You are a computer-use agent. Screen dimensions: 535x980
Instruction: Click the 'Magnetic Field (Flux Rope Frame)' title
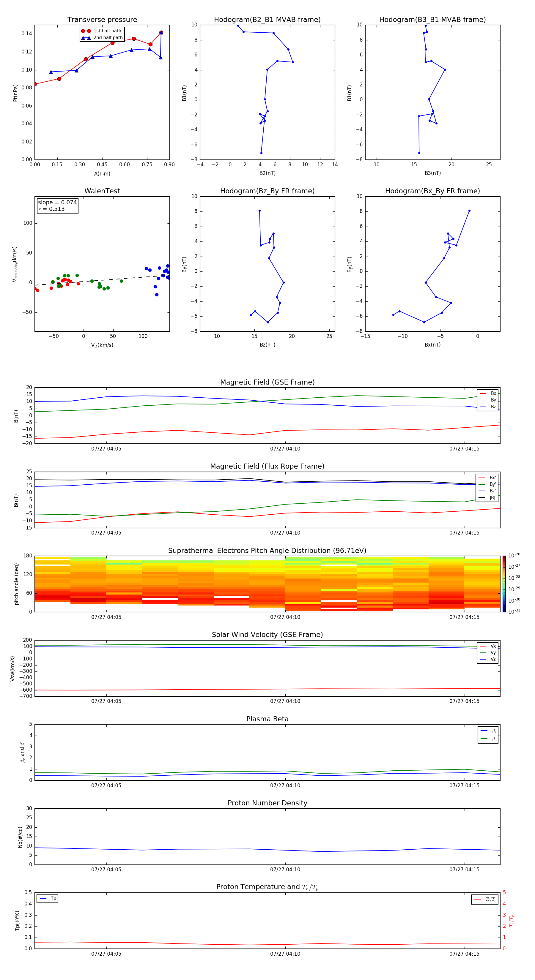point(267,467)
